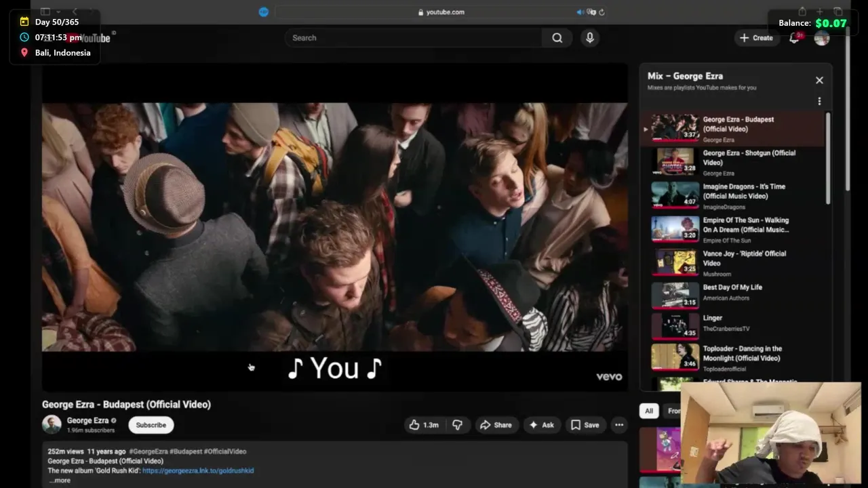Play Linger by TheCranberriesTV thumbnail
The height and width of the screenshot is (488, 868).
(675, 326)
